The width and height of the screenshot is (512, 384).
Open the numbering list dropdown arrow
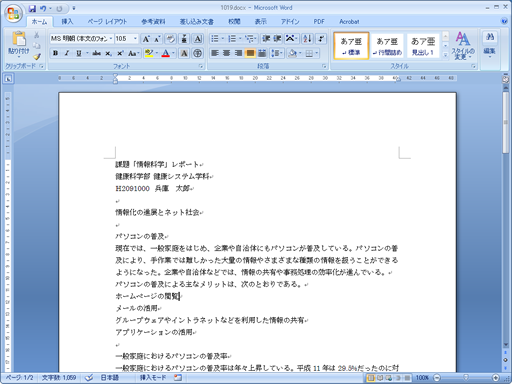[240, 39]
